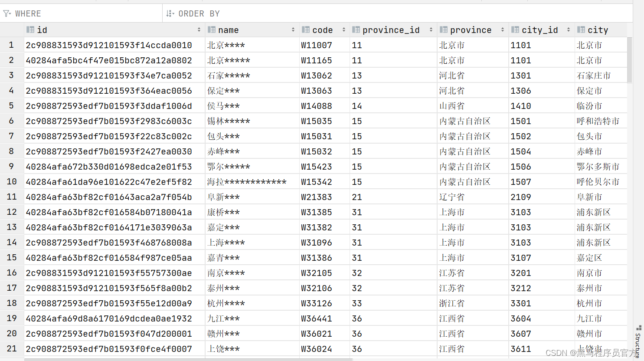644x361 pixels.
Task: Click code cell W13062
Action: coord(324,75)
